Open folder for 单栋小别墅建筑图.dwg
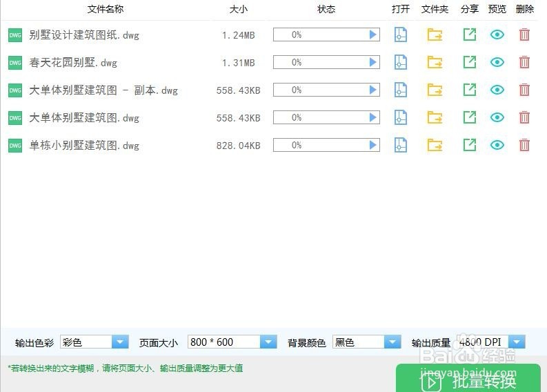This screenshot has width=547, height=392. click(435, 145)
